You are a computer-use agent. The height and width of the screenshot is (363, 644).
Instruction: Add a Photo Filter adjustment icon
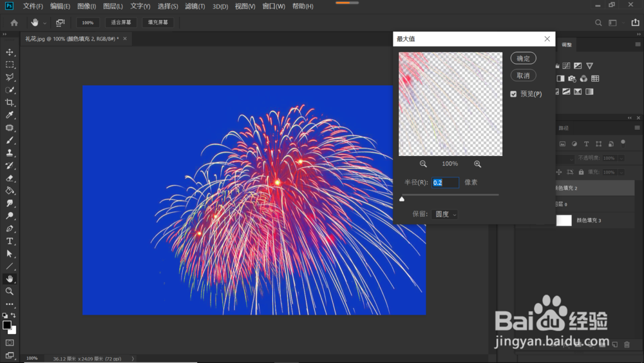tap(572, 79)
